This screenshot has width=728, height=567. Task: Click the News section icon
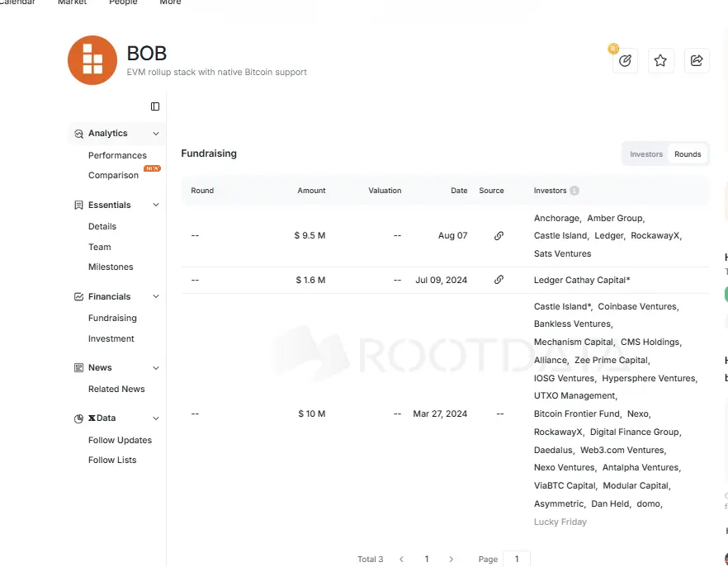coord(79,368)
